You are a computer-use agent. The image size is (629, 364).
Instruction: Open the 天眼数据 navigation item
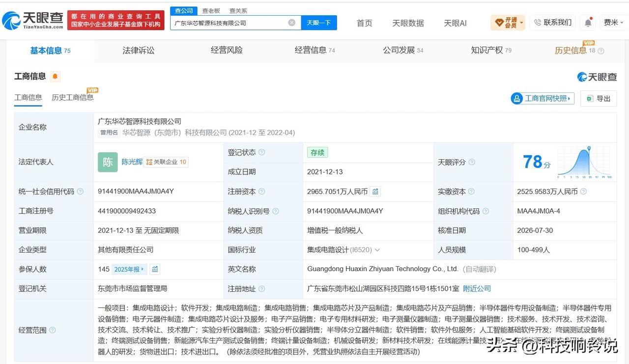(408, 23)
